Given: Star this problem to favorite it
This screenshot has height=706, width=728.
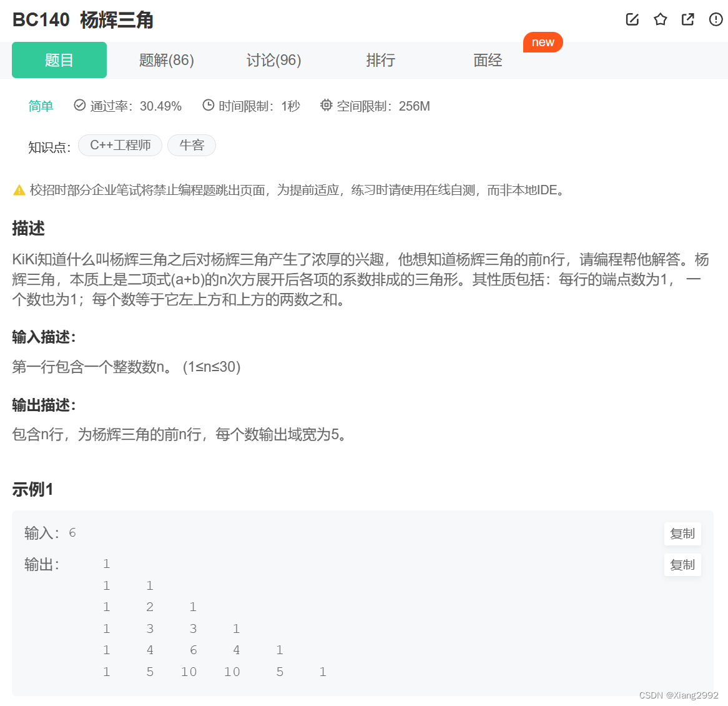Looking at the screenshot, I should (x=660, y=19).
